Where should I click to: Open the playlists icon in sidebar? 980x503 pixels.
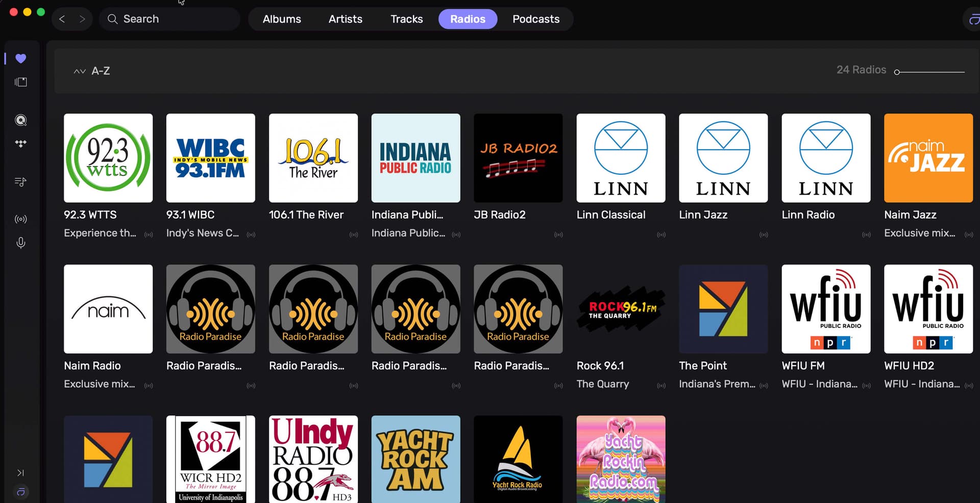[20, 182]
